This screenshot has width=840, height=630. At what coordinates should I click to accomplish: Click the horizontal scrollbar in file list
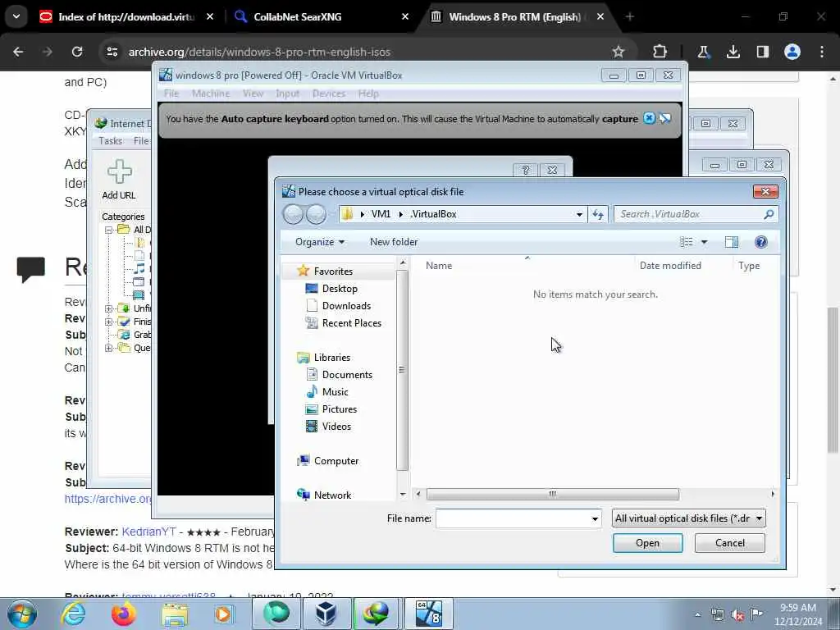[x=552, y=494]
